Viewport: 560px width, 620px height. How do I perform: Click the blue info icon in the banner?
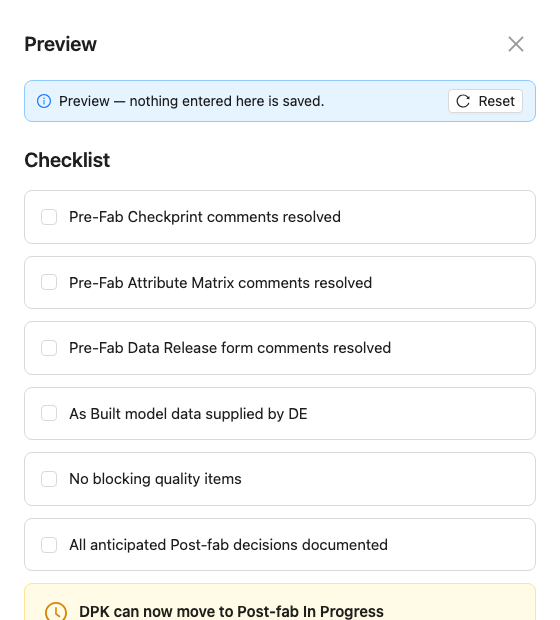(44, 101)
